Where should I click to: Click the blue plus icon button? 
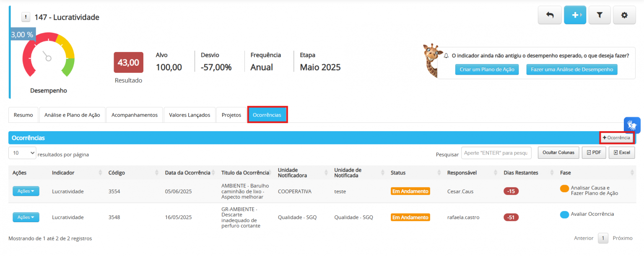[x=575, y=15]
